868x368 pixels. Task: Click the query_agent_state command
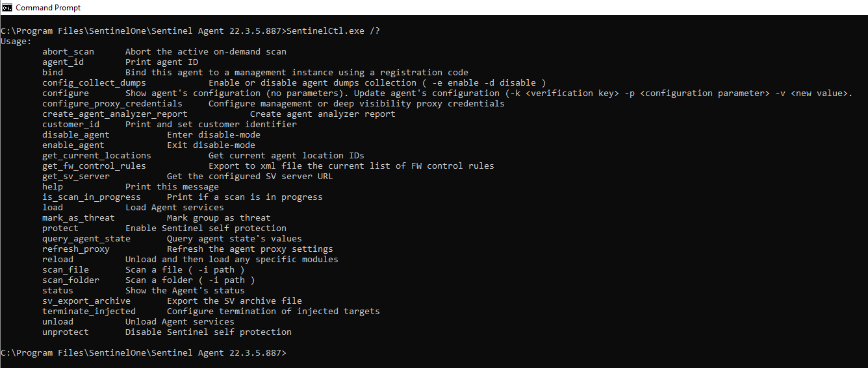click(x=86, y=239)
